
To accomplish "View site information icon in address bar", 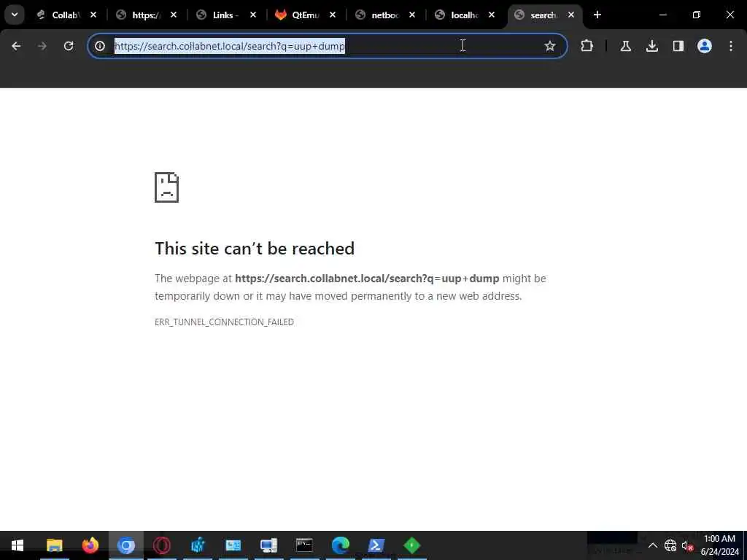I will coord(100,46).
